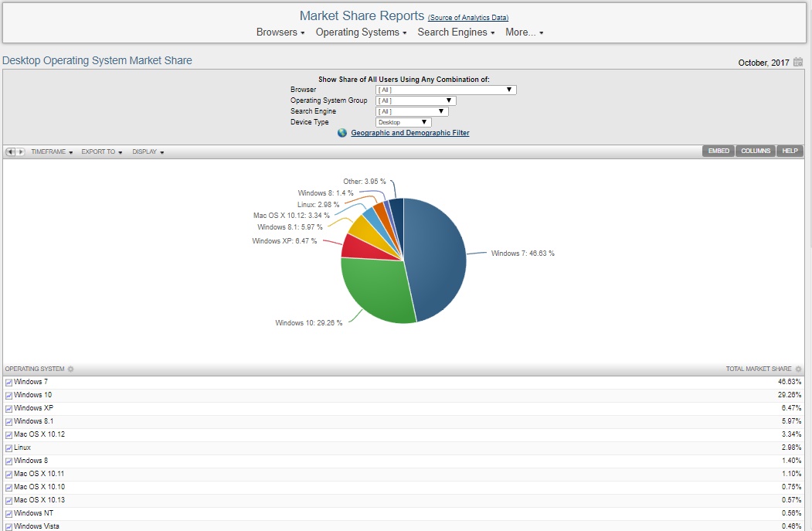Open the Operating System Group dropdown
Viewport: 812px width, 531px height.
[x=416, y=100]
